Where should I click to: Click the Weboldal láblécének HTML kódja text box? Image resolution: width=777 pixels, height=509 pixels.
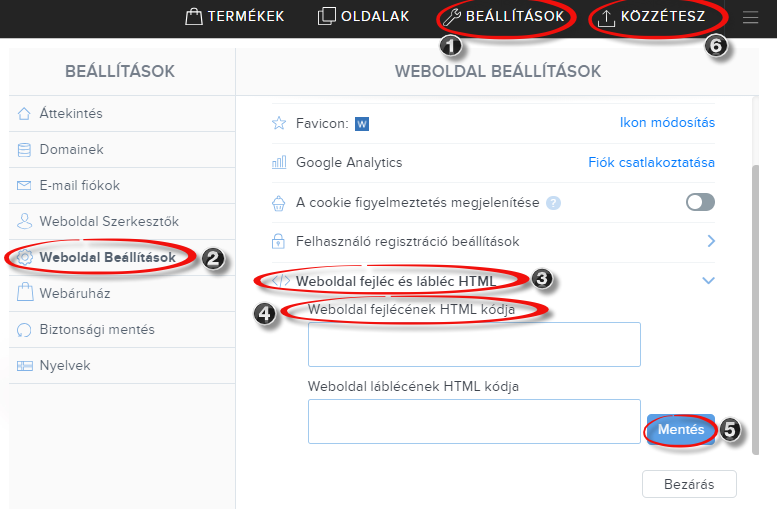pyautogui.click(x=474, y=421)
